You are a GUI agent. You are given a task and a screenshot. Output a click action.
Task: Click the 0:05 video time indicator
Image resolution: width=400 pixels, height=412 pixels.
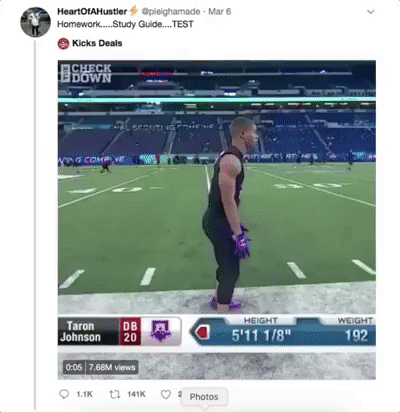click(74, 367)
